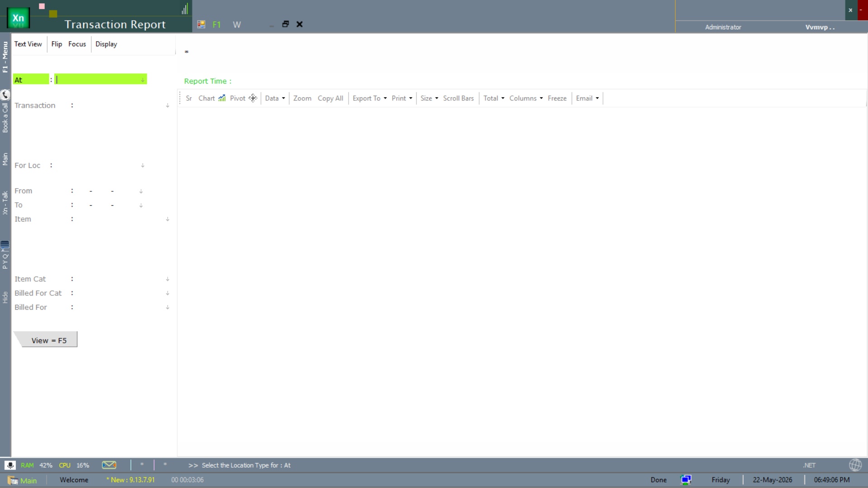Click the W button in title bar

coord(237,24)
